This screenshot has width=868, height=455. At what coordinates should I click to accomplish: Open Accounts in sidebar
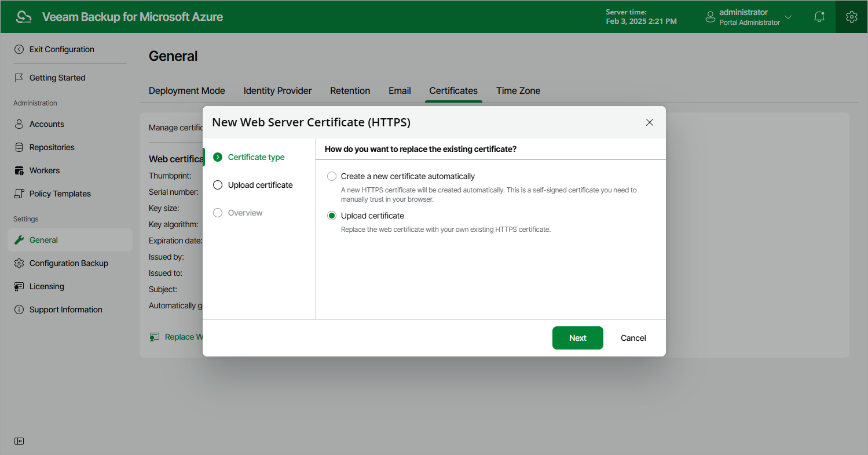tap(47, 124)
